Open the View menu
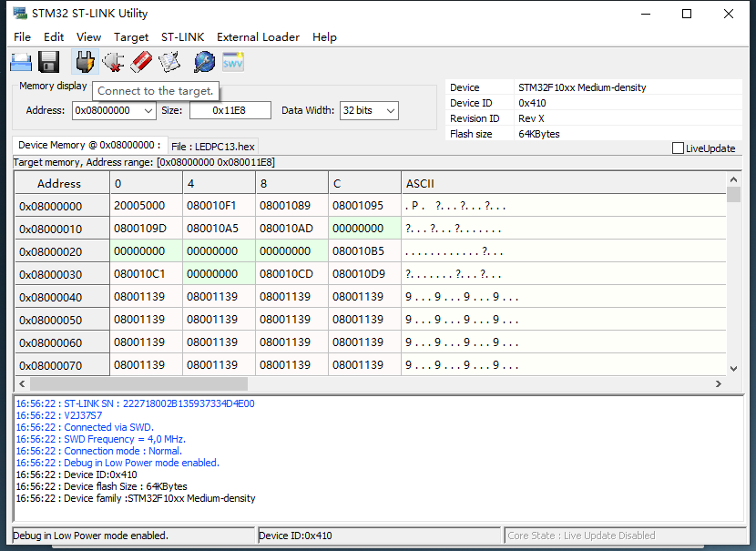 (88, 37)
